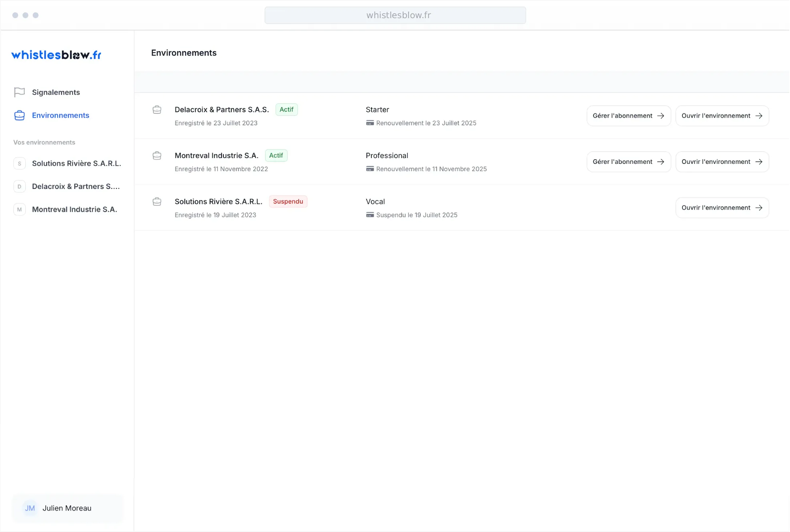This screenshot has width=790, height=532.
Task: Click the briefcase icon next to Environnements
Action: pos(19,115)
